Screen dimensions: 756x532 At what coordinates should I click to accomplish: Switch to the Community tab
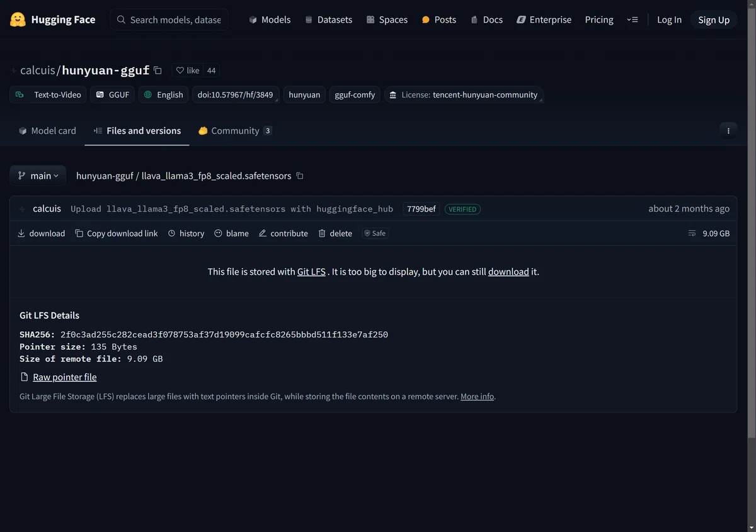click(x=235, y=131)
